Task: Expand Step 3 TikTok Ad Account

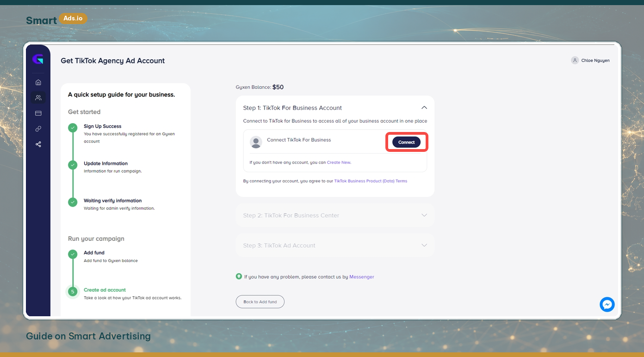Action: [x=424, y=245]
